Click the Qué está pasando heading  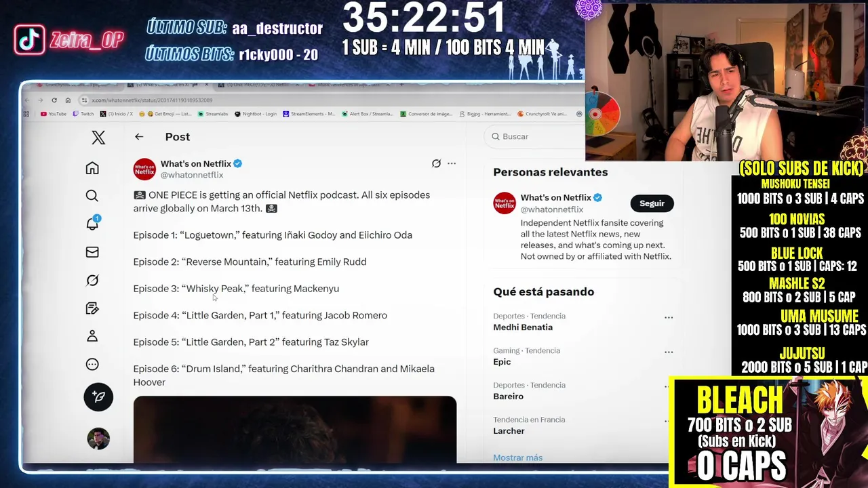[x=543, y=291]
